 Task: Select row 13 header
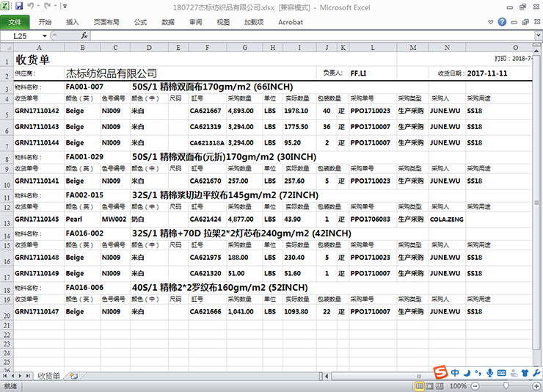[x=7, y=219]
